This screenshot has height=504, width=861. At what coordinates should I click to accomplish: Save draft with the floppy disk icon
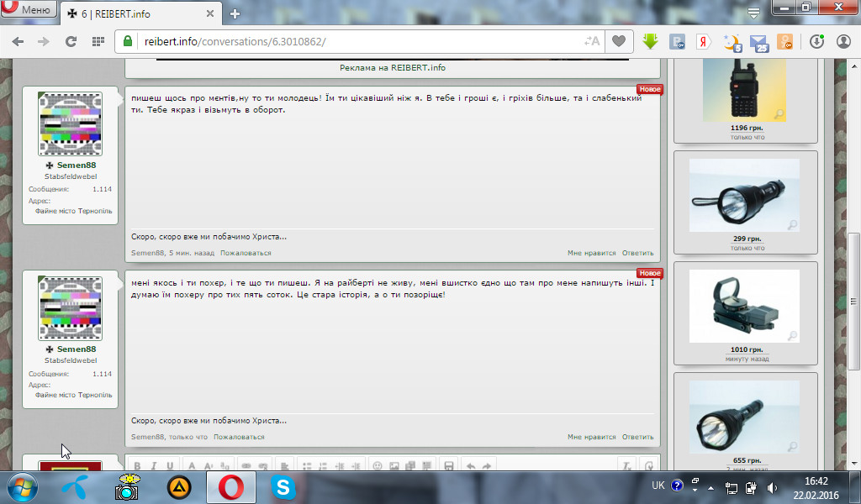point(449,465)
